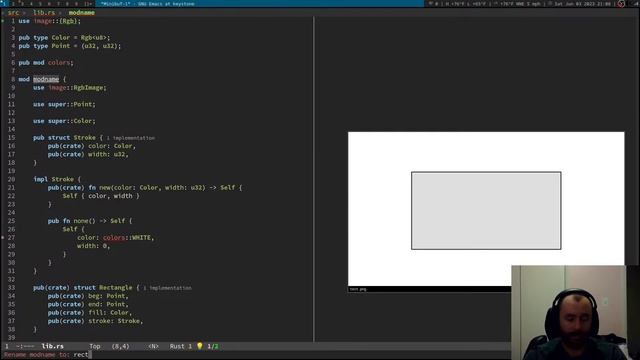The image size is (640, 360).
Task: Click 'RgbImage' in the line 9 import
Action: [88, 87]
